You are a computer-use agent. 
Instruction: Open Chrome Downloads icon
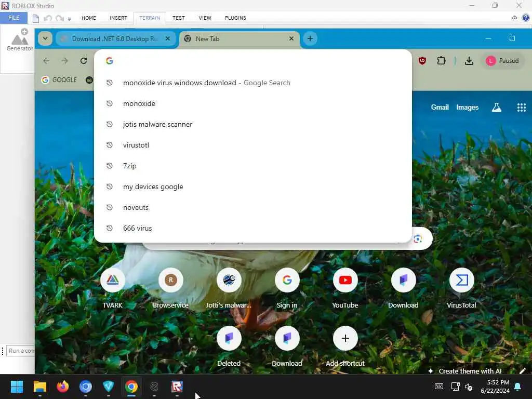469,61
